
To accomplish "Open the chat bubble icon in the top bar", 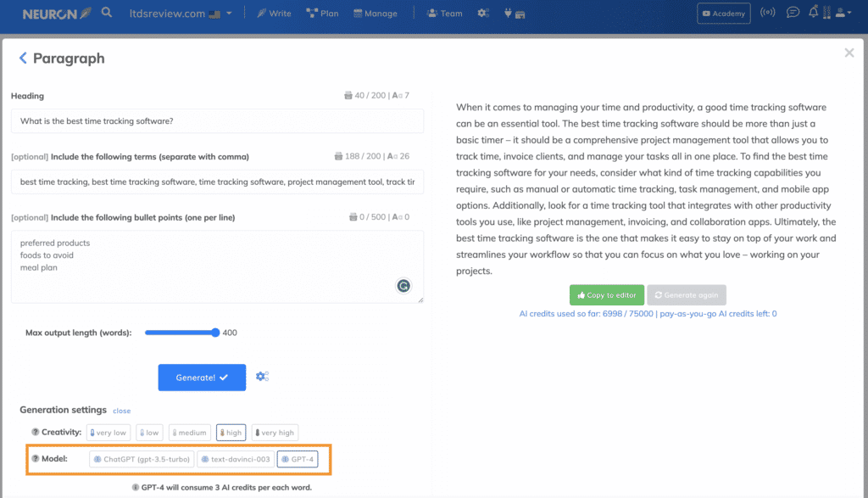I will coord(793,13).
